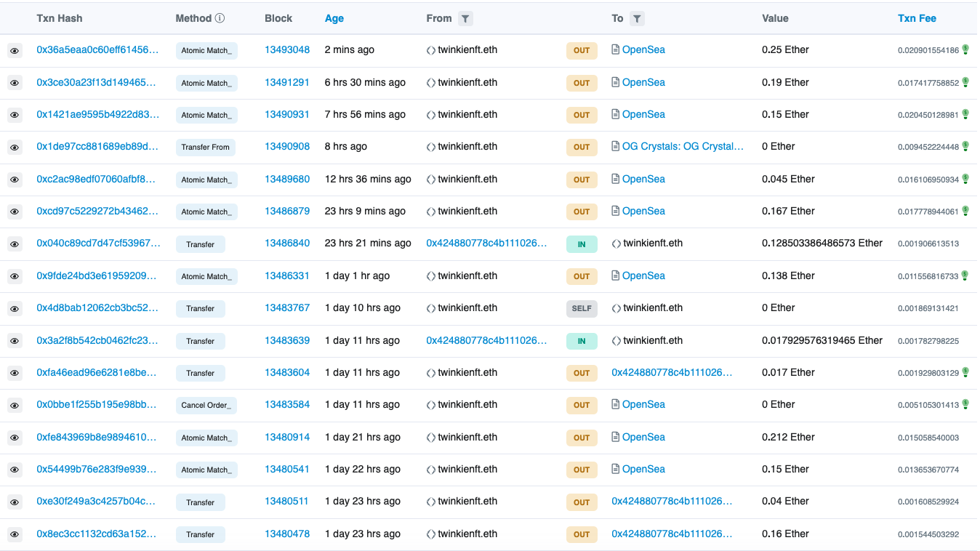
Task: Click eye icon for 0xe30f249a3c4257b04c transaction
Action: (x=15, y=502)
